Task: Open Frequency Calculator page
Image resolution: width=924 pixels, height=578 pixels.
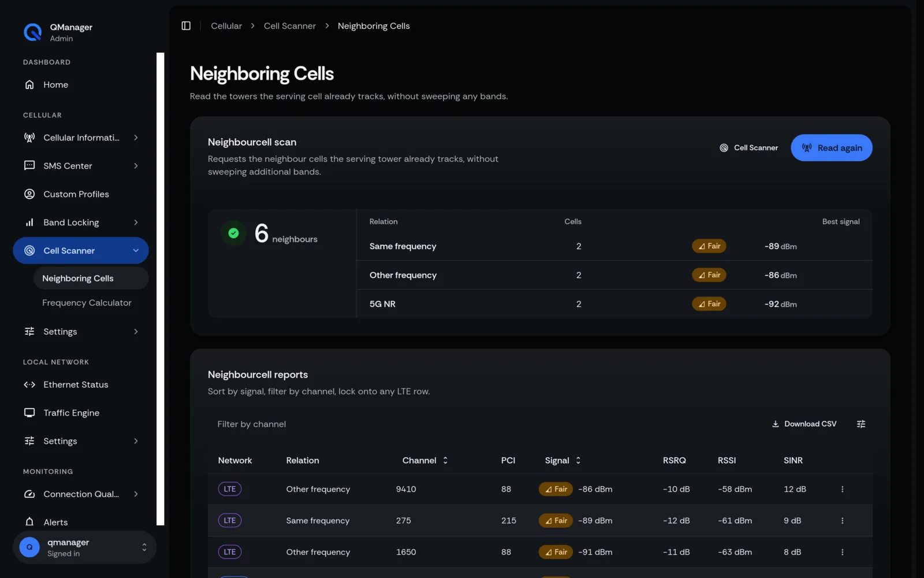Action: click(x=91, y=303)
